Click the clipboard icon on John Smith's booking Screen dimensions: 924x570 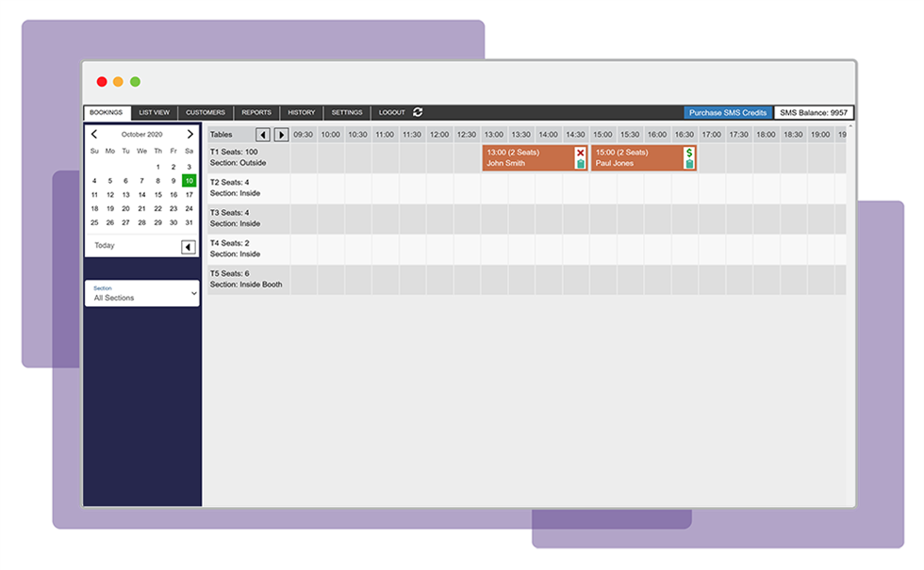581,164
